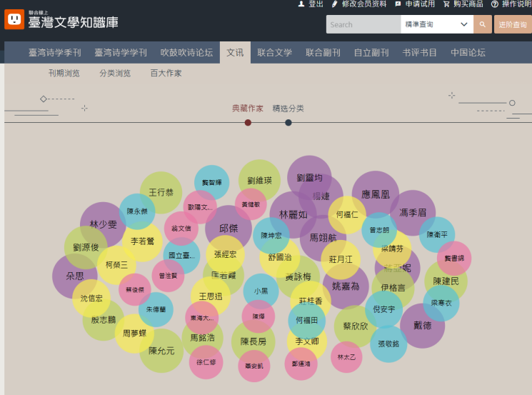Pick the 王行恭 green author bubble
Image resolution: width=532 pixels, height=395 pixels.
coord(161,192)
